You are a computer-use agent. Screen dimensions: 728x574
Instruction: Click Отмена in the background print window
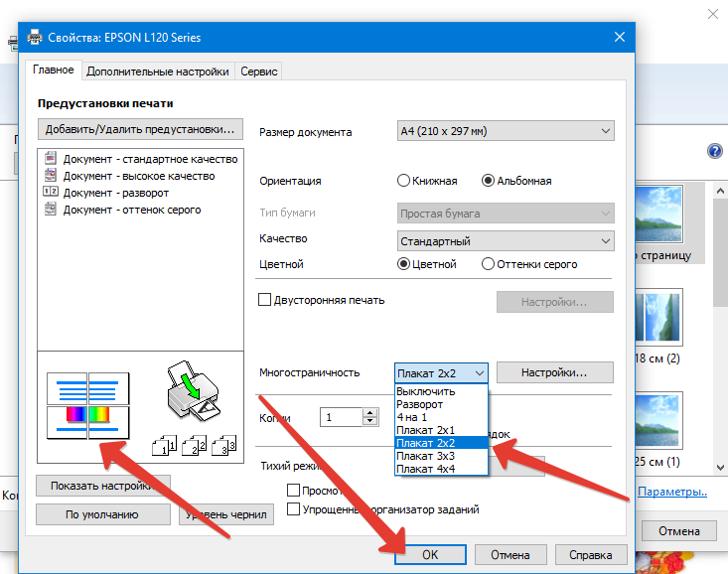(x=678, y=531)
